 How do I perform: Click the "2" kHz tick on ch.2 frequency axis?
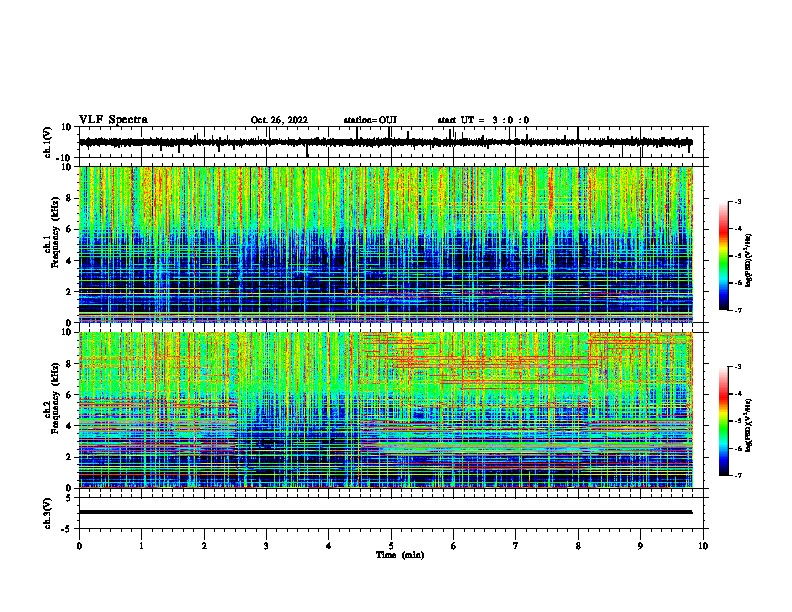pos(70,457)
